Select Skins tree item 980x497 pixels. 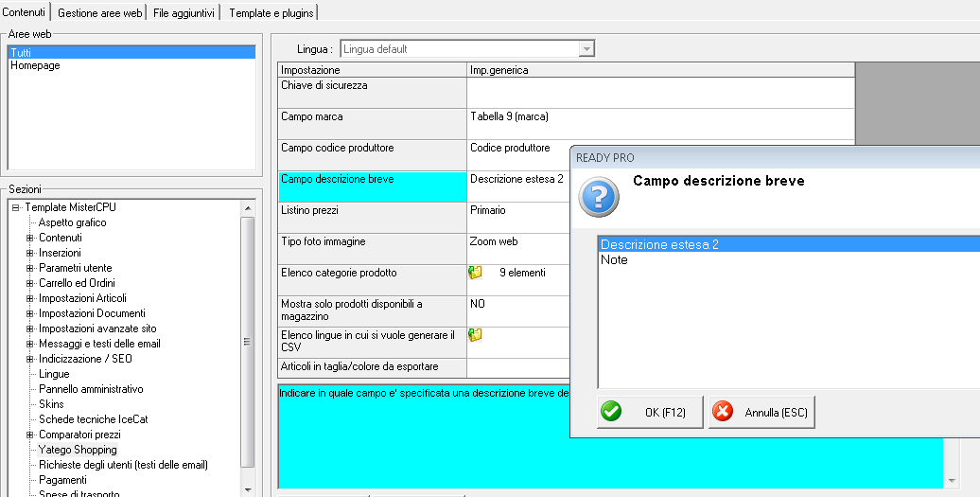pos(51,404)
